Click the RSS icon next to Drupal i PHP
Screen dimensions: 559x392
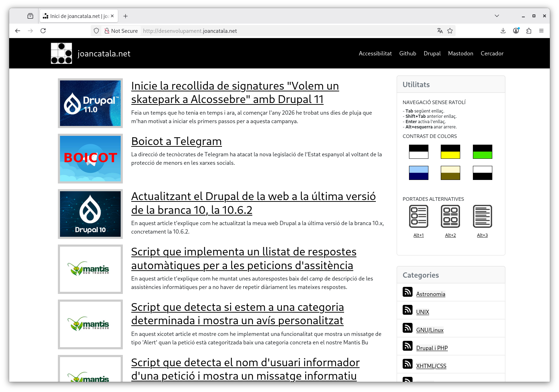(x=408, y=346)
